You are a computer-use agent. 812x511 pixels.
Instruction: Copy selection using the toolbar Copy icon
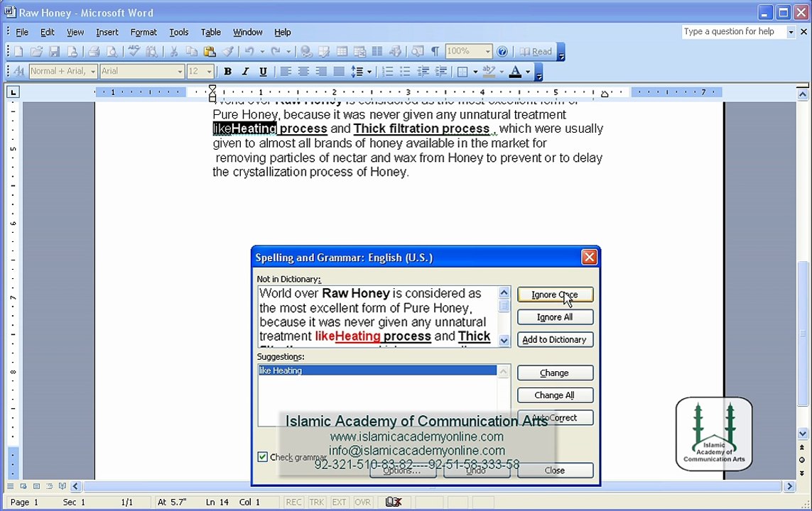point(192,51)
